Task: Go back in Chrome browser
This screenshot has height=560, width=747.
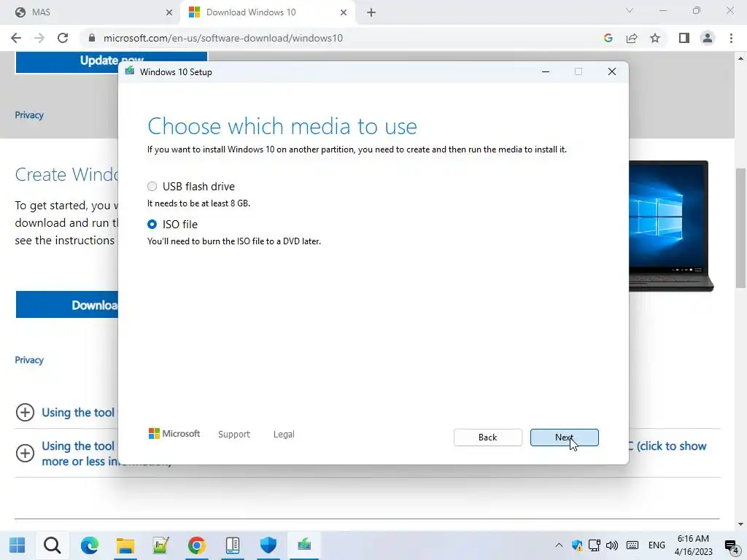Action: [16, 38]
